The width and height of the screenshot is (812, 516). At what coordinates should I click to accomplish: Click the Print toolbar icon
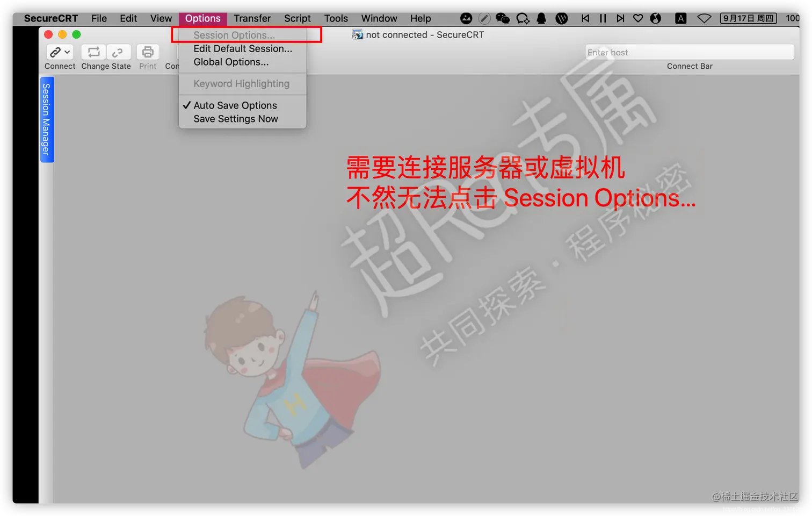[148, 52]
